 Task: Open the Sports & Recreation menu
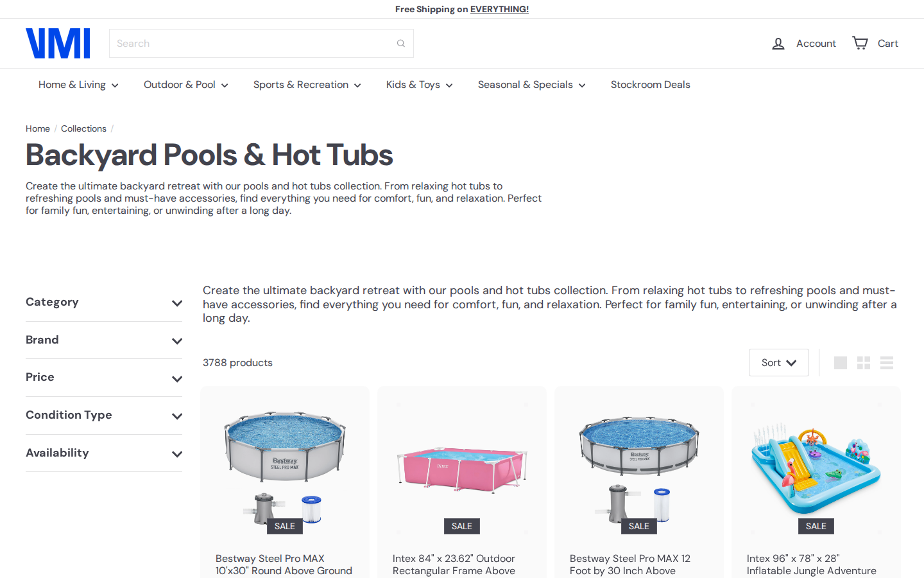coord(307,85)
